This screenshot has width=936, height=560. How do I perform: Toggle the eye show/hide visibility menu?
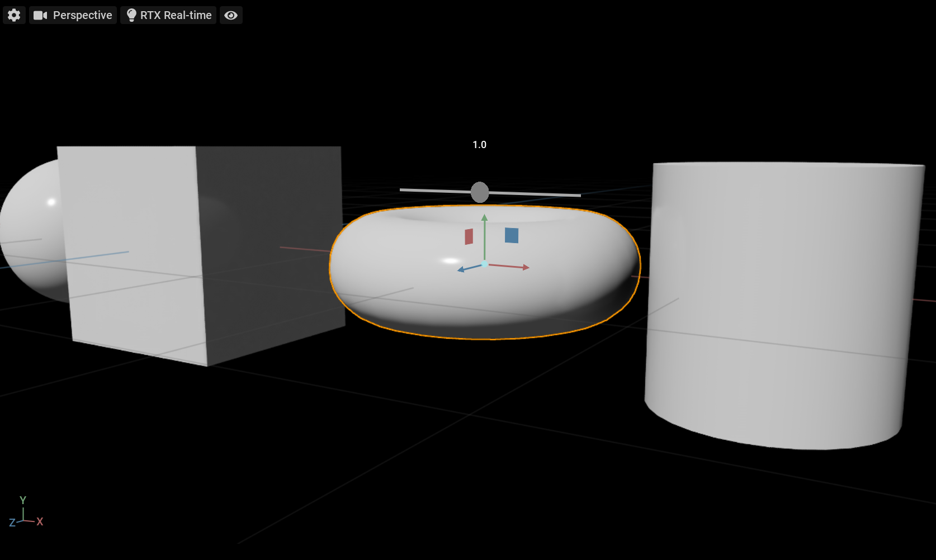coord(231,15)
